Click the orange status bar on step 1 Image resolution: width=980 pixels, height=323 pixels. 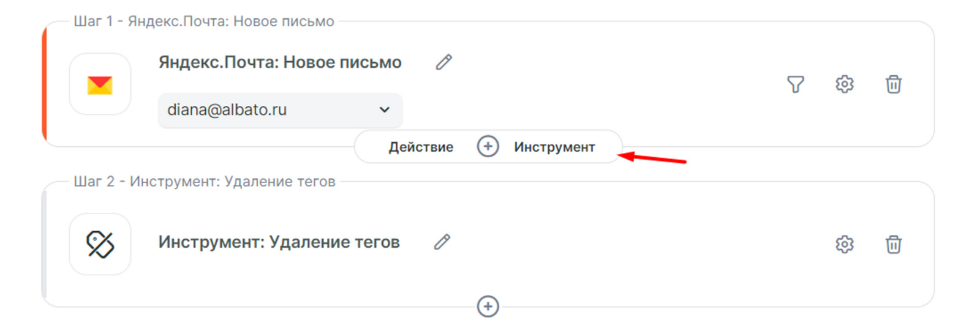coord(44,84)
